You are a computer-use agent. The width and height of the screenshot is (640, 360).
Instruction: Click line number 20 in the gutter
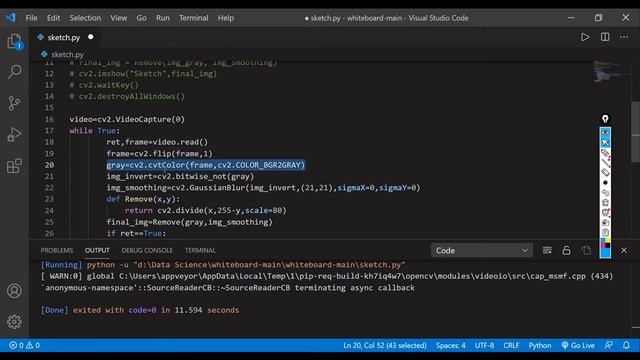coord(49,165)
